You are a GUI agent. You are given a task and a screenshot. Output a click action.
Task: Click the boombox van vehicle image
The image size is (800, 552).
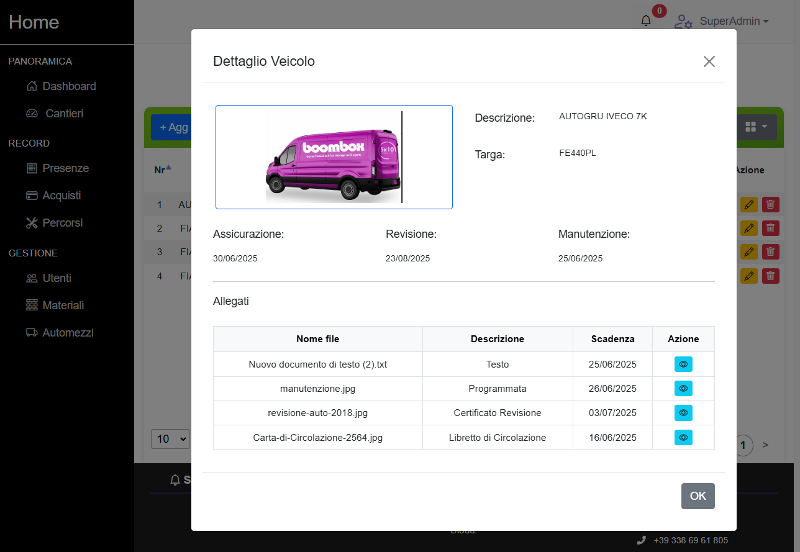point(333,157)
